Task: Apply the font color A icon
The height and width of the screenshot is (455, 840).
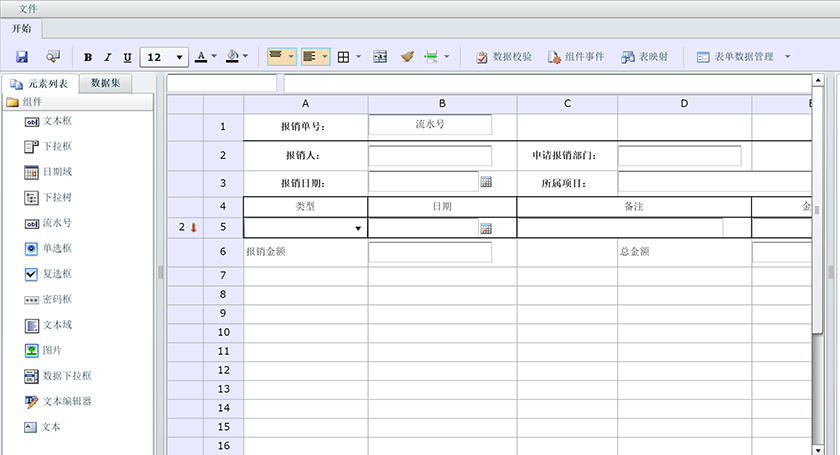Action: point(201,56)
